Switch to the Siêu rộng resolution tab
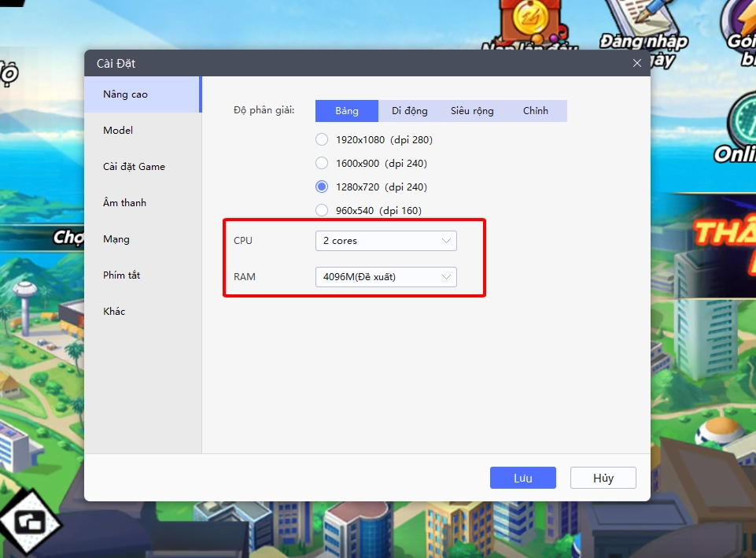This screenshot has height=558, width=756. click(x=472, y=110)
